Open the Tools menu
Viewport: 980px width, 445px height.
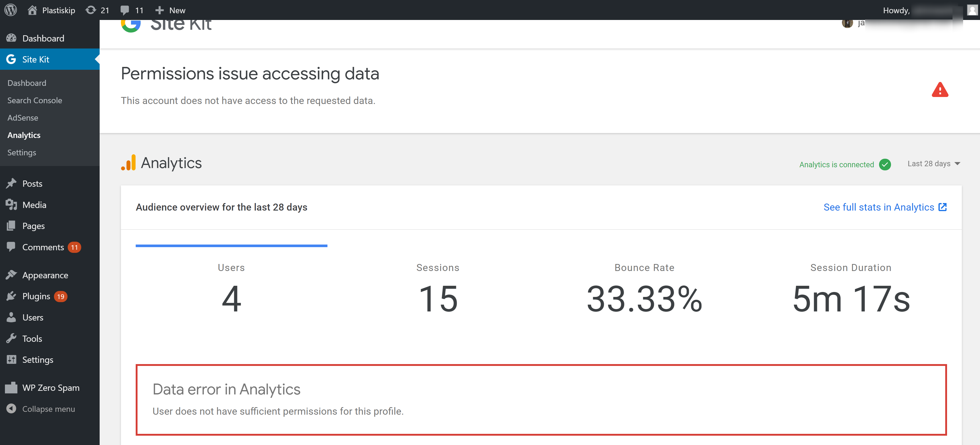[50, 338]
